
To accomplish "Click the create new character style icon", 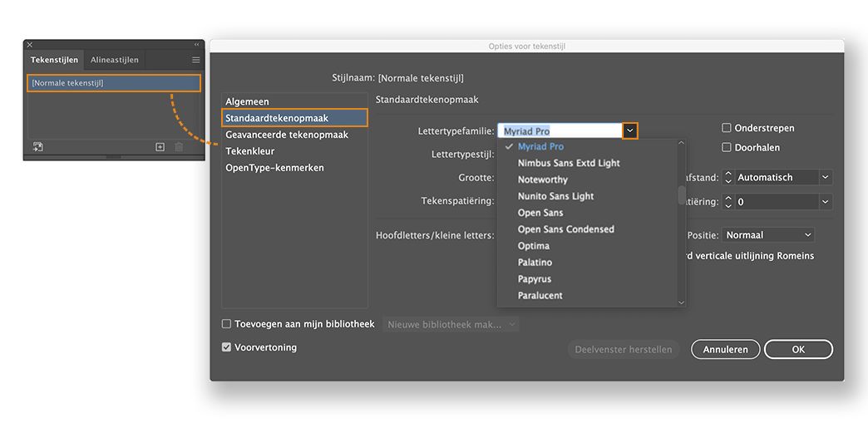I will [x=160, y=147].
